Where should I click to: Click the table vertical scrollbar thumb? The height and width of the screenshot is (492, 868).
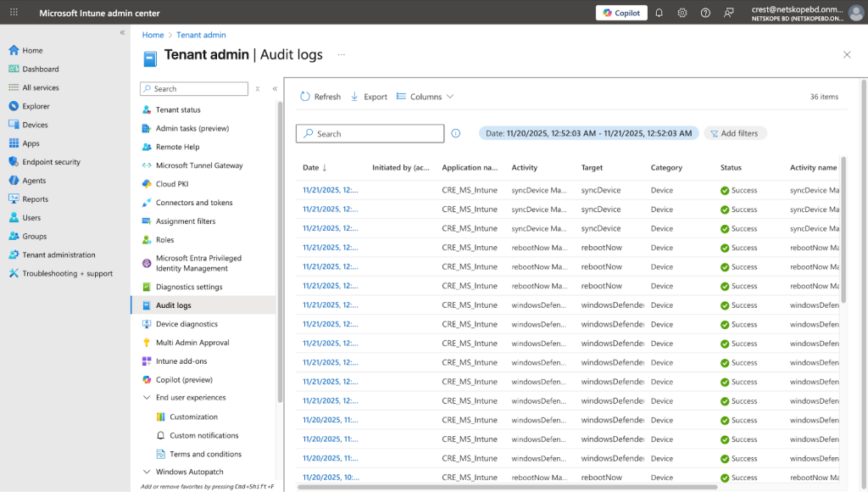point(843,230)
